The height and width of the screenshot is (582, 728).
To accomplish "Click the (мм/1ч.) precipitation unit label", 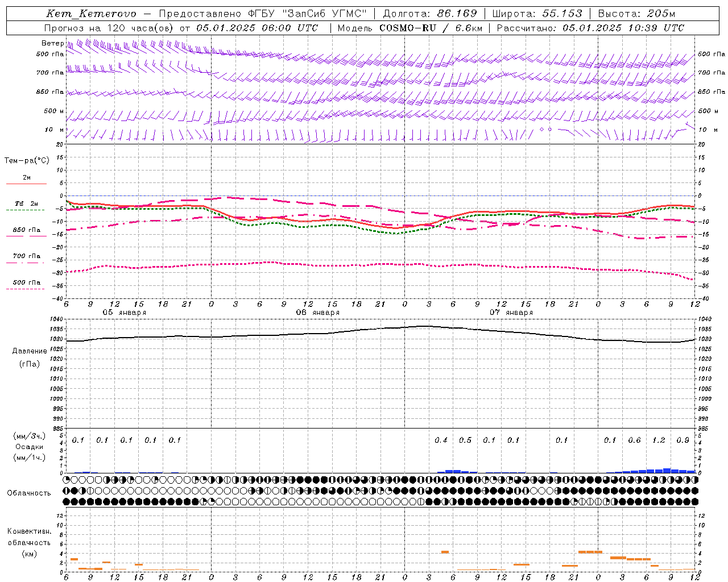I will tap(29, 458).
